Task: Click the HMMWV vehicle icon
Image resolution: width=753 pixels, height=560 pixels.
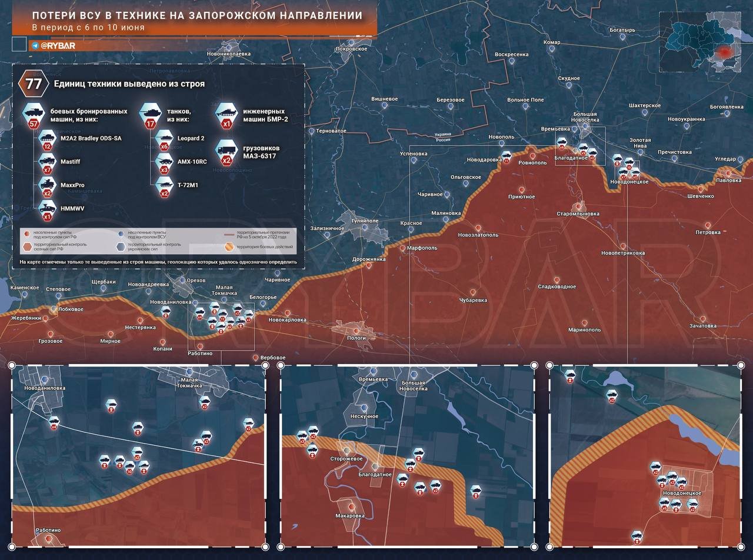Action: pyautogui.click(x=47, y=208)
